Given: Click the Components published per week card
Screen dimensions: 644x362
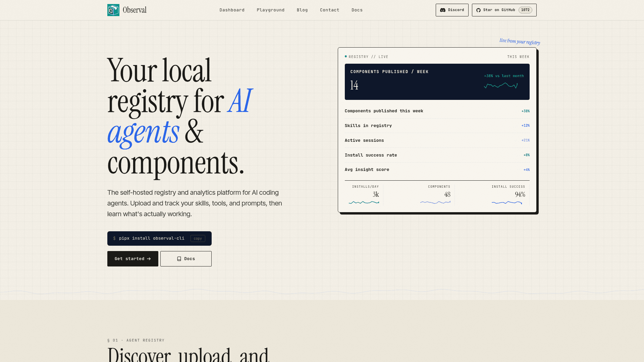Looking at the screenshot, I should coord(437,82).
